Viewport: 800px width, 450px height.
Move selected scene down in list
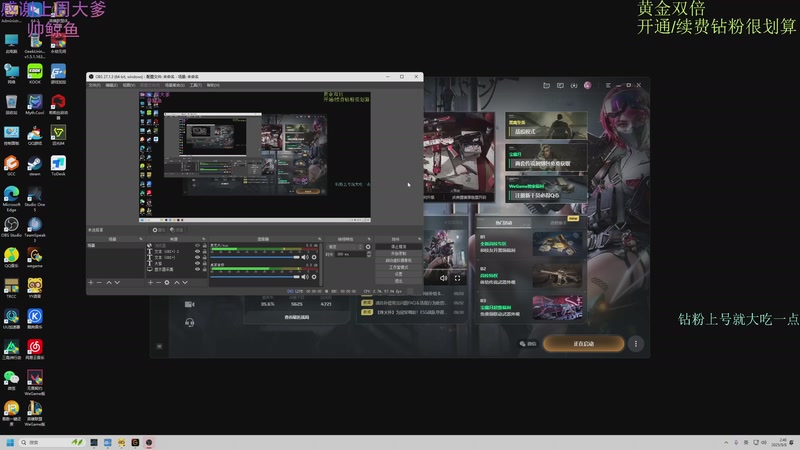click(117, 282)
